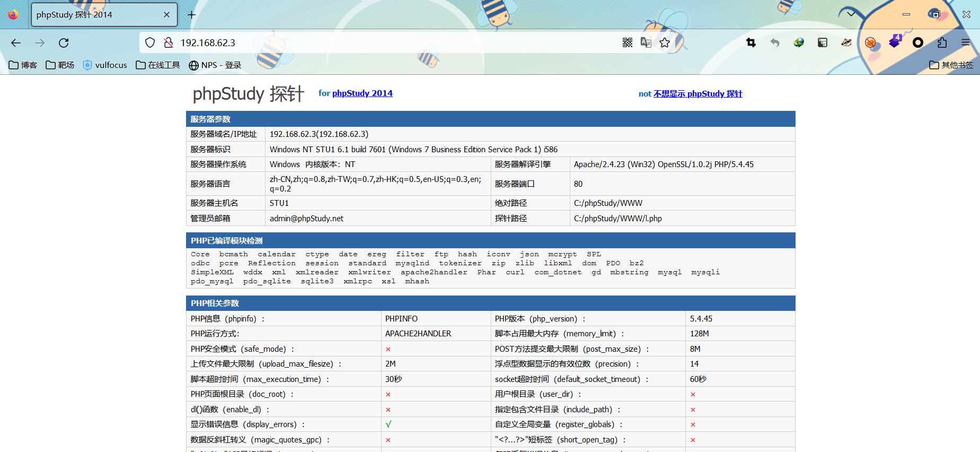Click the black circle extension icon
Viewport: 980px width, 452px height.
tap(918, 42)
